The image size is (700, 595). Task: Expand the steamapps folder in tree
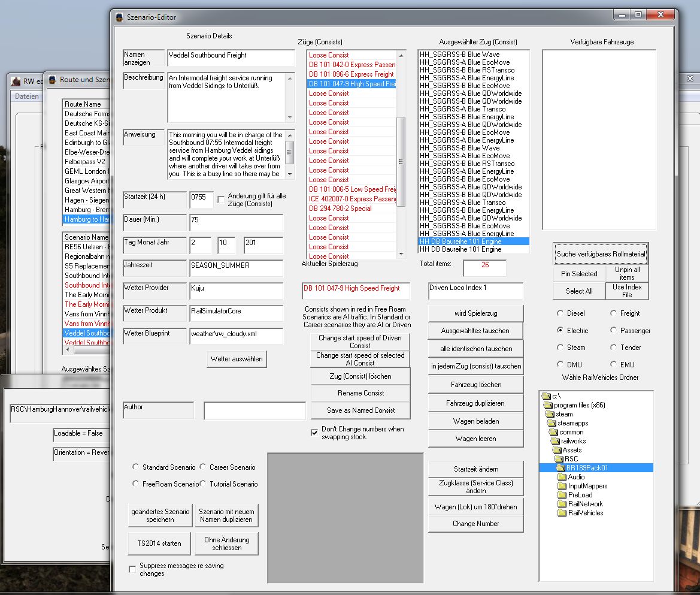(x=572, y=423)
